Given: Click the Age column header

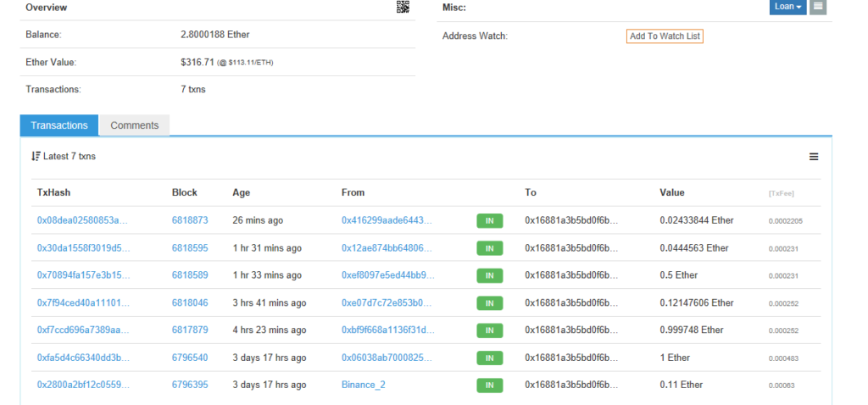Looking at the screenshot, I should coord(242,192).
